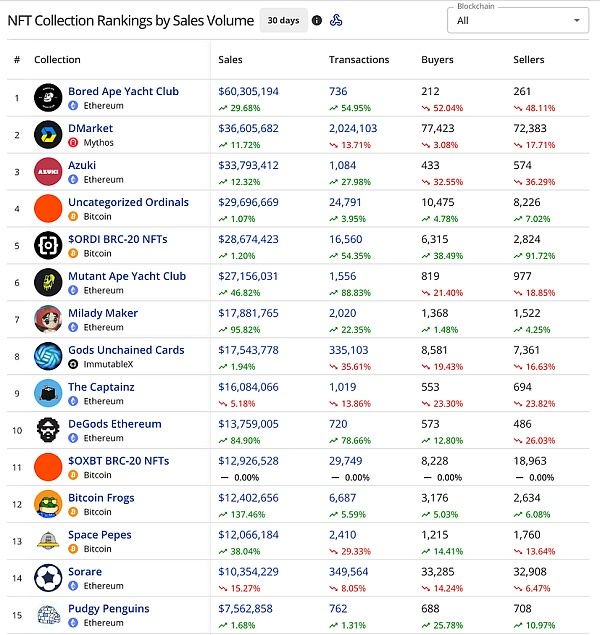Click the Pudgy Penguins igloo logo
This screenshot has width=600, height=635.
tap(48, 615)
